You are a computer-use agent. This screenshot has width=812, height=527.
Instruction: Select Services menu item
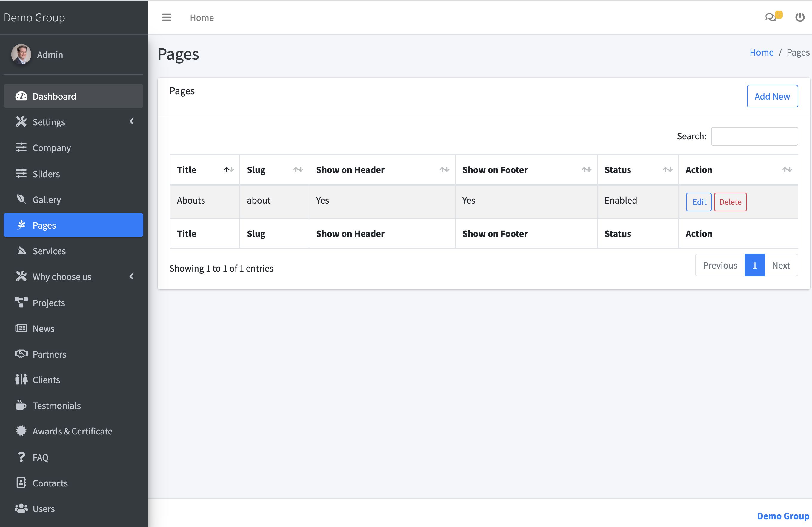click(73, 251)
